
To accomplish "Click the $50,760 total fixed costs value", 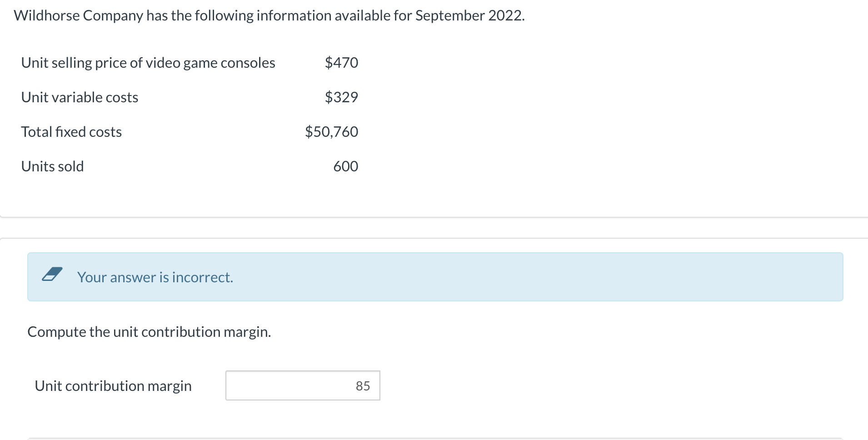I will click(331, 132).
